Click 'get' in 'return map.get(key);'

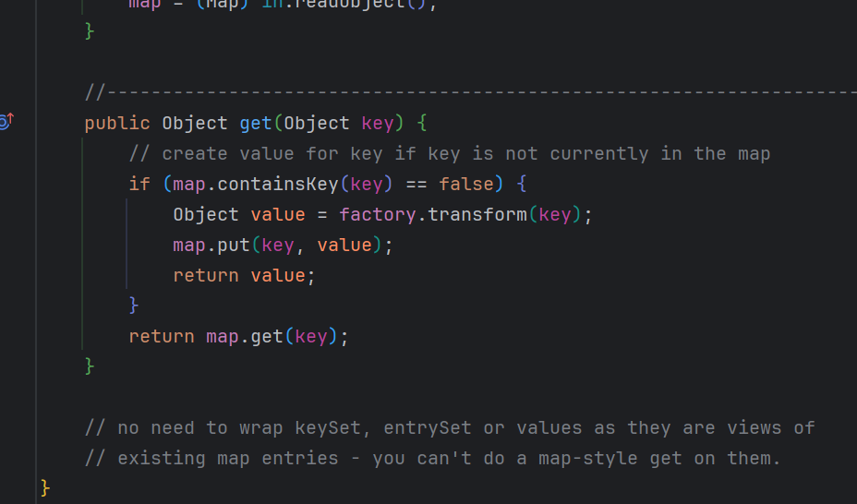[266, 337]
